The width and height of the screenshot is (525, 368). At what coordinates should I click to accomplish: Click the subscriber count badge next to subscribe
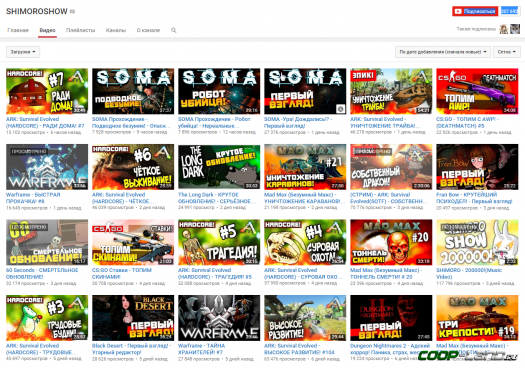[509, 11]
